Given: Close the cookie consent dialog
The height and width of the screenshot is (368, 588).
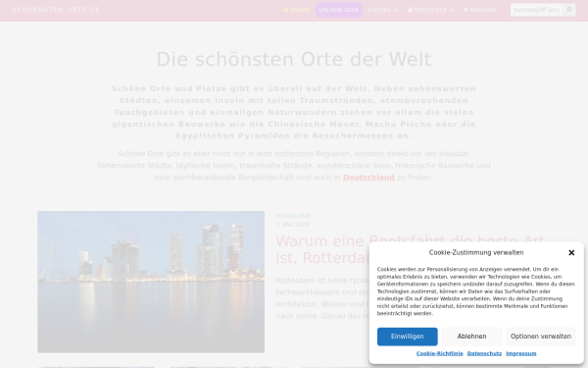Looking at the screenshot, I should coord(571,253).
